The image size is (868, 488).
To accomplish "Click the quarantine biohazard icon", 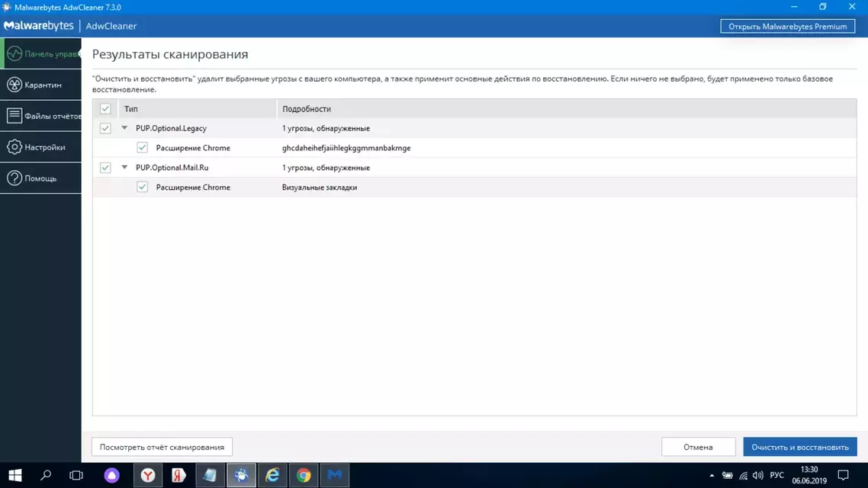I will (14, 85).
